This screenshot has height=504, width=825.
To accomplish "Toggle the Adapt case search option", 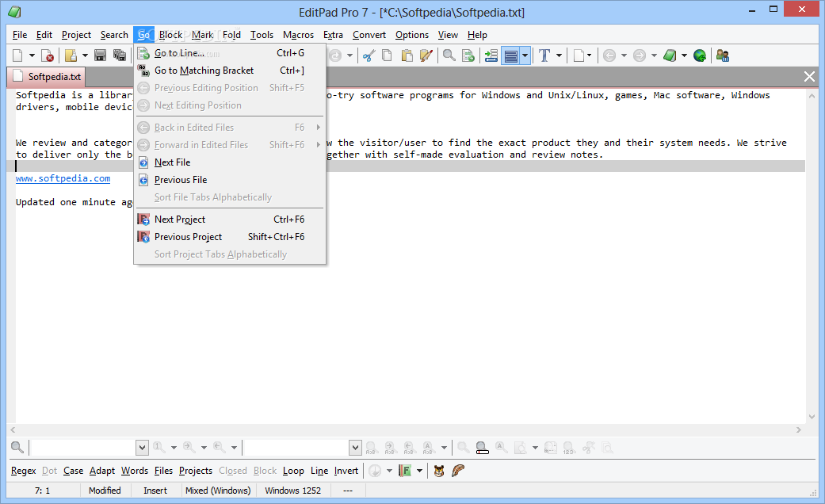I will [x=102, y=471].
